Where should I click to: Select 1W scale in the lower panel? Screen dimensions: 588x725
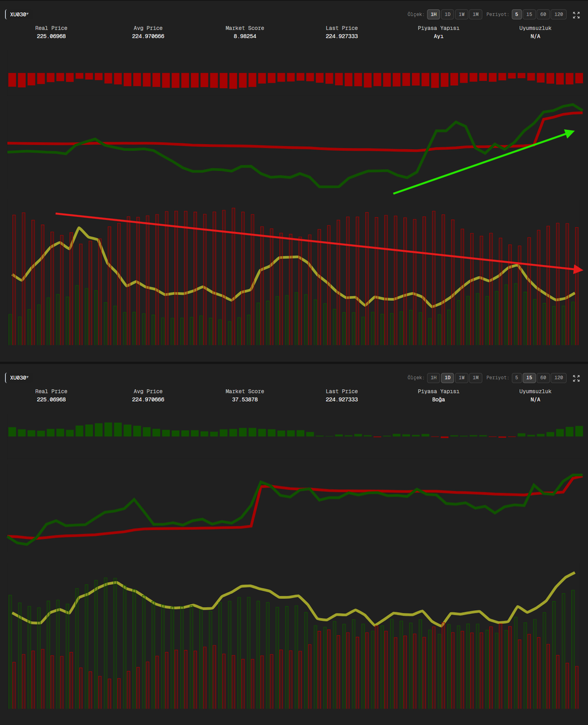(461, 378)
